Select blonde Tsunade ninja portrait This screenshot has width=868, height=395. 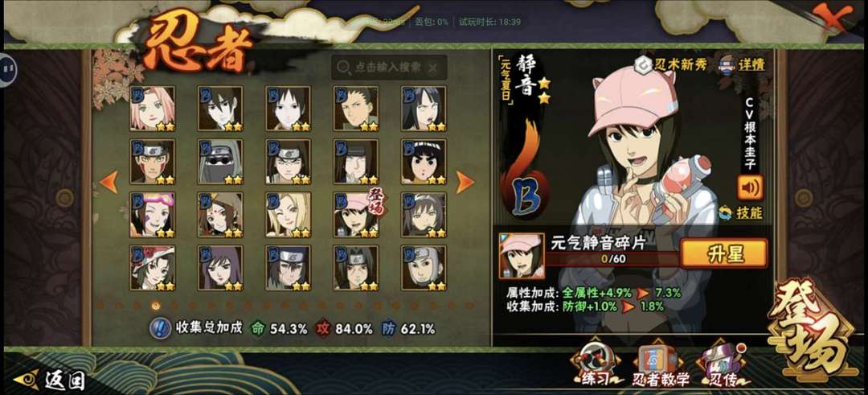pyautogui.click(x=288, y=215)
